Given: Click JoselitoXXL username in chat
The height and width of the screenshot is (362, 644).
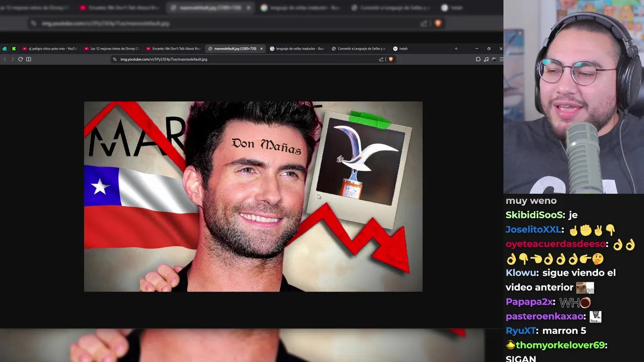Looking at the screenshot, I should pyautogui.click(x=533, y=230).
